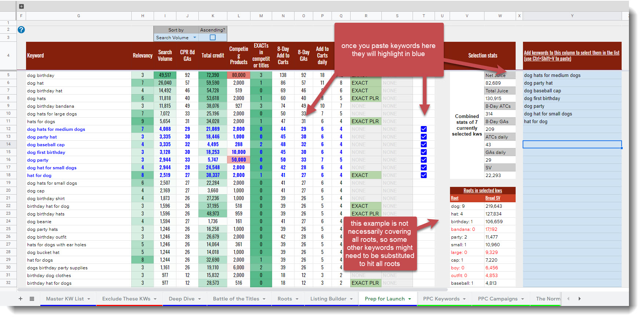Select the empty blue cell below hat for dog
The width and height of the screenshot is (644, 321).
tap(572, 129)
